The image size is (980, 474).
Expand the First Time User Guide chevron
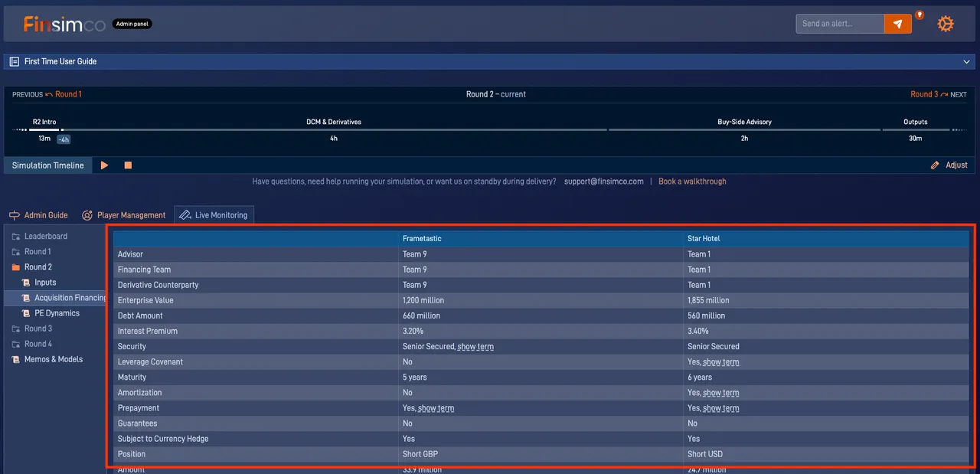click(x=966, y=61)
